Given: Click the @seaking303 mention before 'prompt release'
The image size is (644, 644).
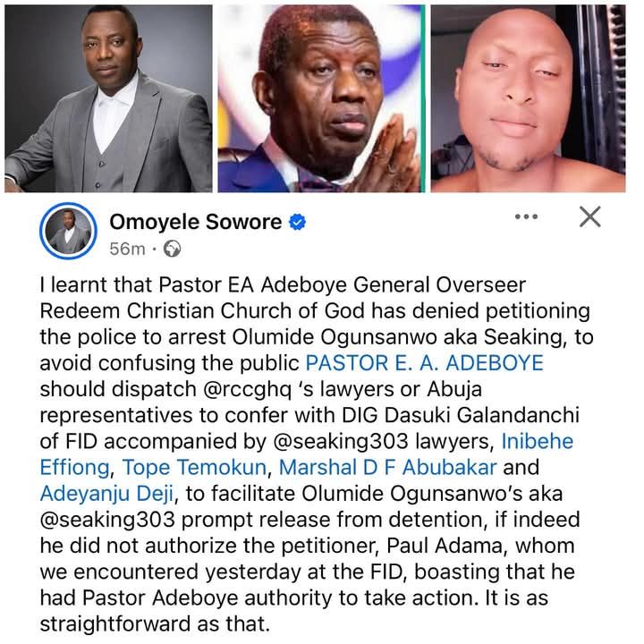Looking at the screenshot, I should click(x=107, y=520).
